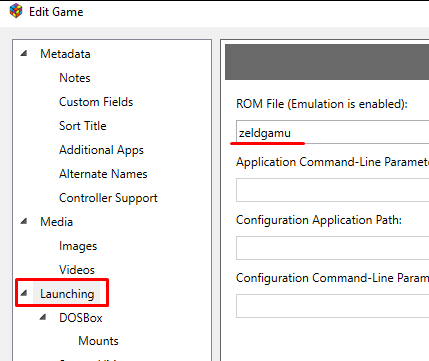This screenshot has width=429, height=361.
Task: Focus the Configuration Command-Line Parameters field
Action: 332,306
